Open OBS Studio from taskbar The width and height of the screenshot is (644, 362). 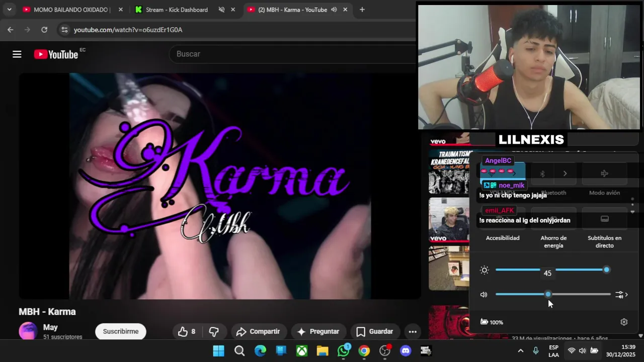(x=385, y=351)
